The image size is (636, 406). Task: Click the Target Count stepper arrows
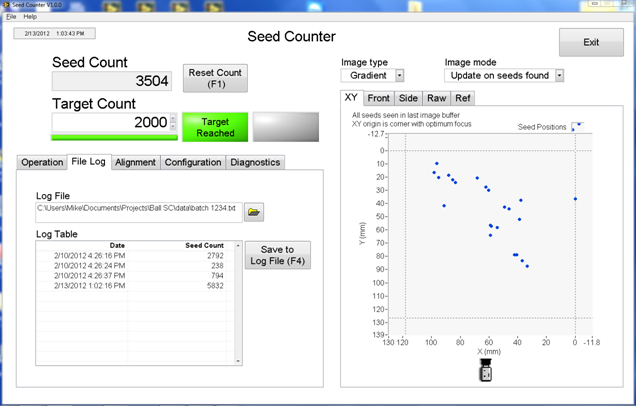174,121
